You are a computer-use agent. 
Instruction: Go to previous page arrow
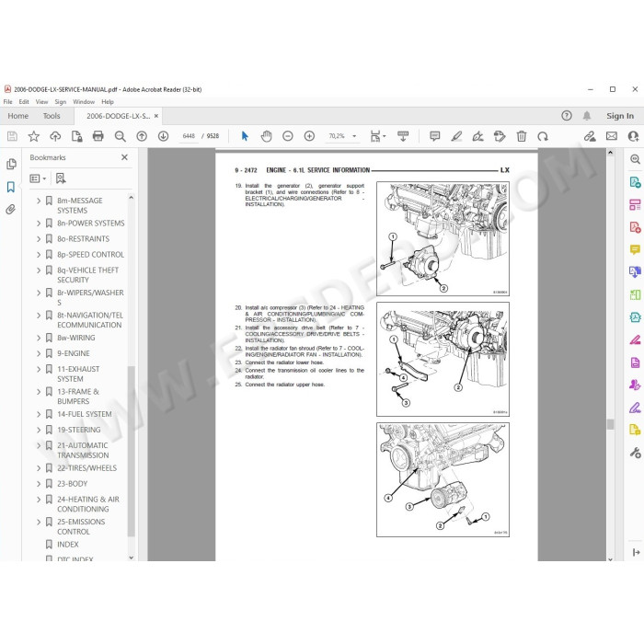142,136
